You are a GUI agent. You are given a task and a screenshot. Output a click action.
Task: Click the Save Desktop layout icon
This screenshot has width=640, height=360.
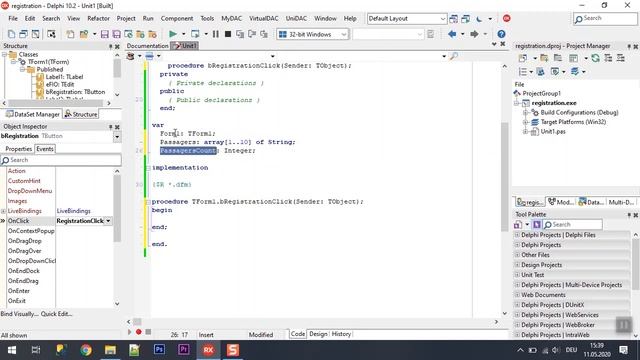pos(453,19)
